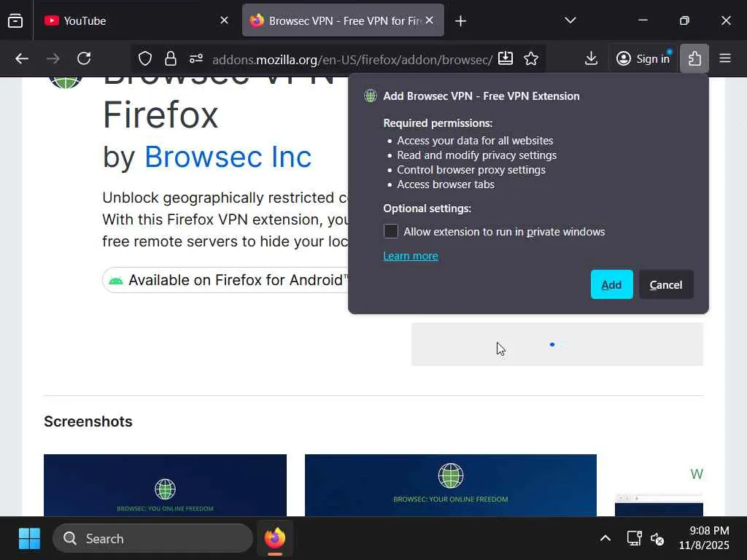Open the clock showing 9:08 PM
Screen dimensions: 747x560
pyautogui.click(x=704, y=538)
